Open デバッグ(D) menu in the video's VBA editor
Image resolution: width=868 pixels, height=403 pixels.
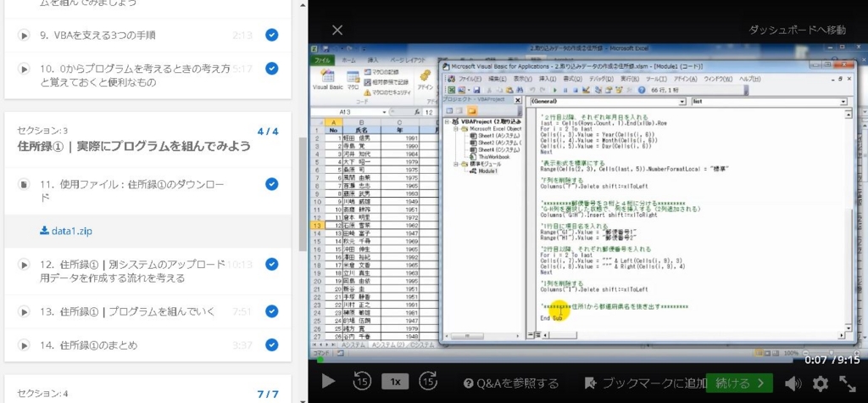click(x=601, y=79)
